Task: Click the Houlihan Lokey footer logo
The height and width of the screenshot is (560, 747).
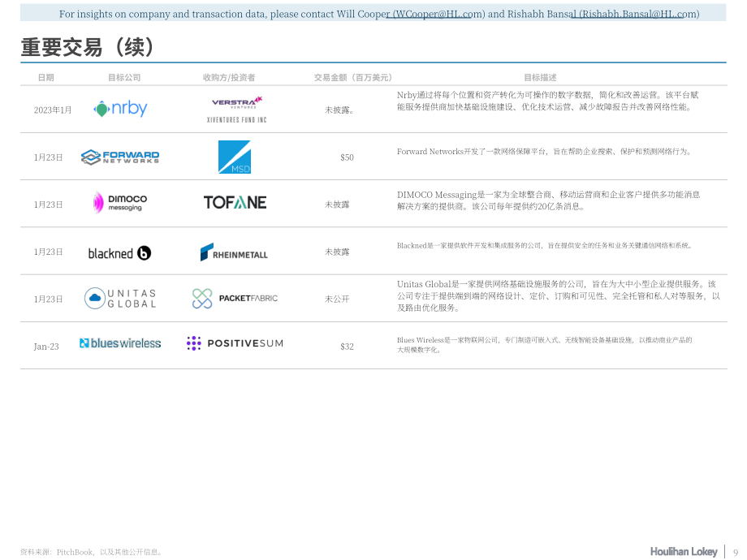Action: point(684,551)
